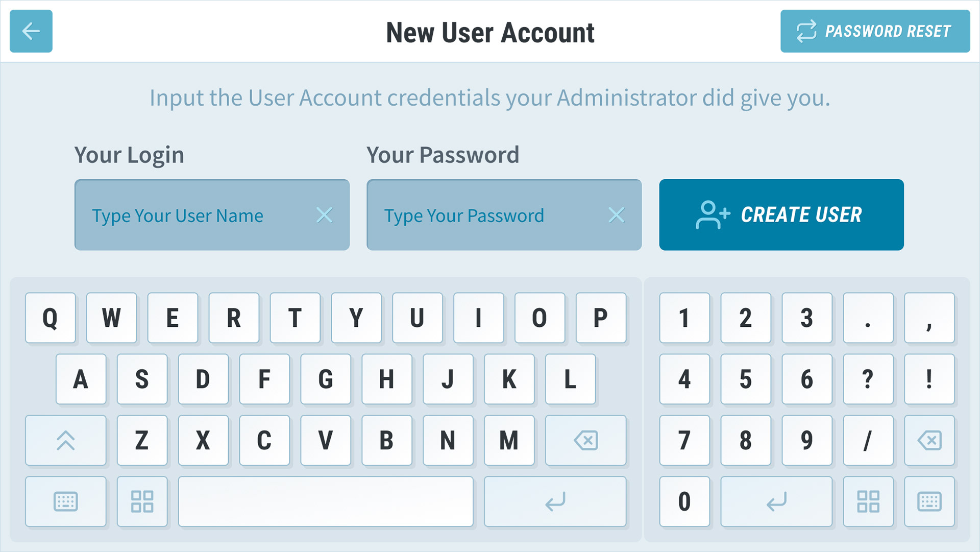
Task: Clear the user name field X icon
Action: coord(325,215)
